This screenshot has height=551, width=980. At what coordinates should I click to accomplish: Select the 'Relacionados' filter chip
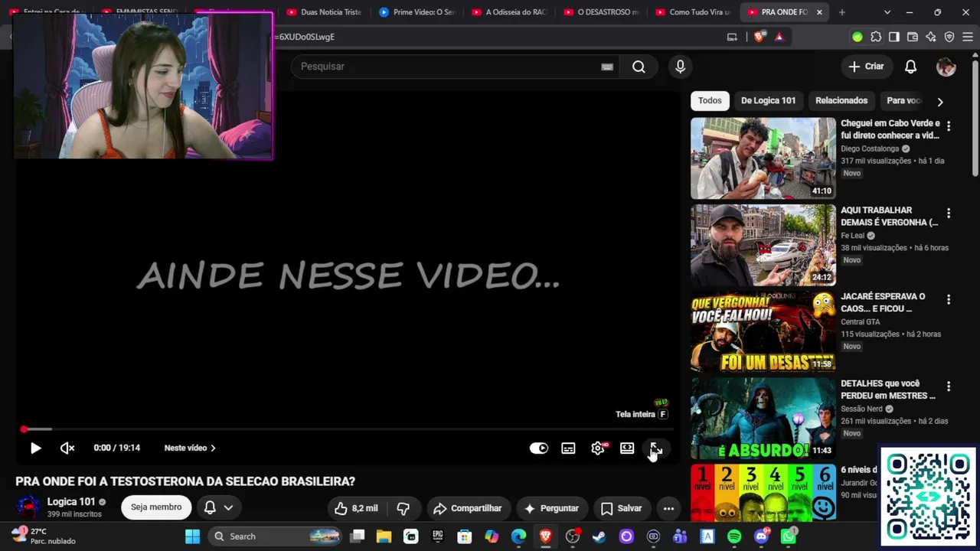[x=841, y=100]
